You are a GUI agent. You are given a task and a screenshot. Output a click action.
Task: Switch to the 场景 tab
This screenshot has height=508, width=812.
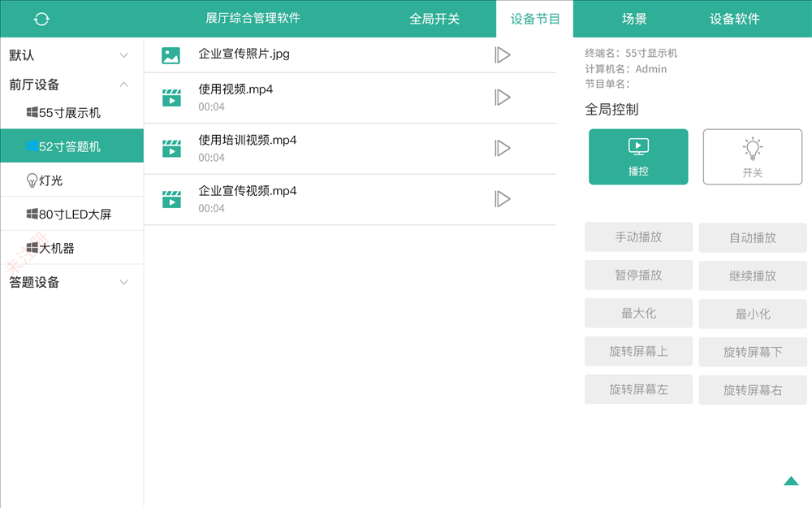[634, 20]
